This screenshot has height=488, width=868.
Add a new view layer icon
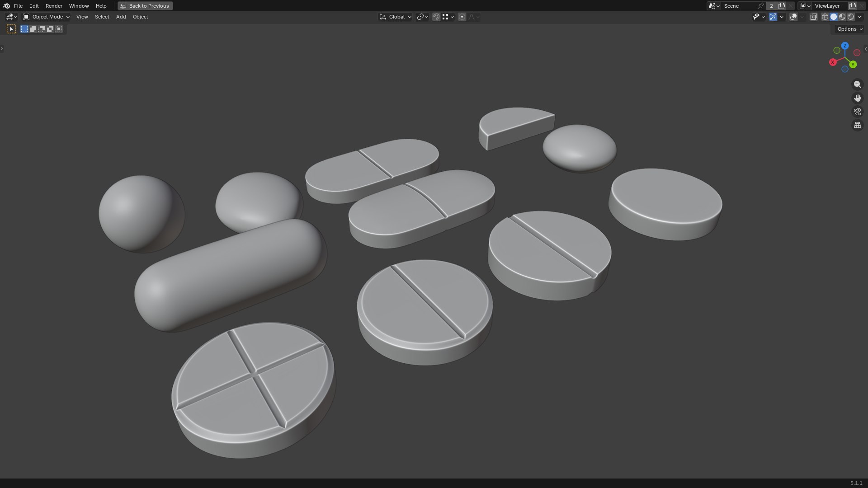[853, 6]
